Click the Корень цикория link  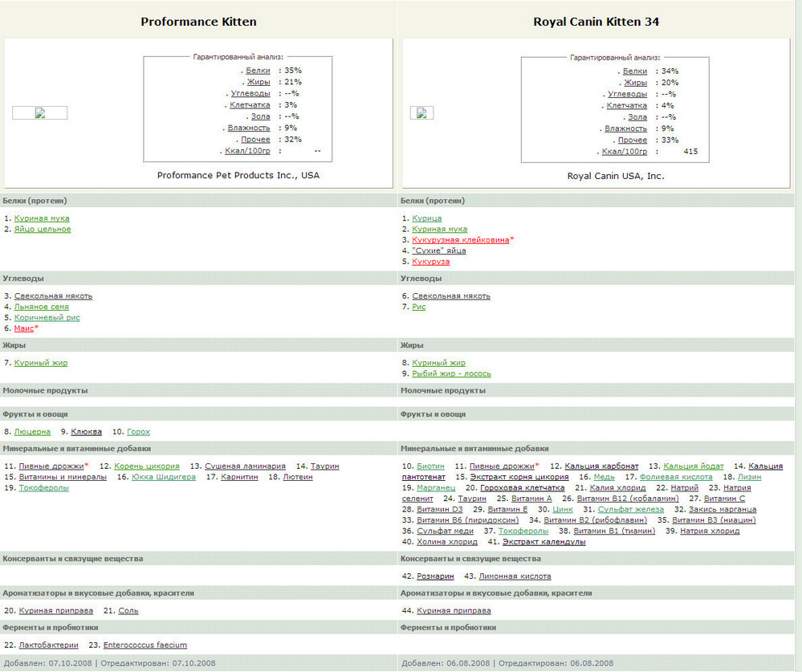coord(147,466)
